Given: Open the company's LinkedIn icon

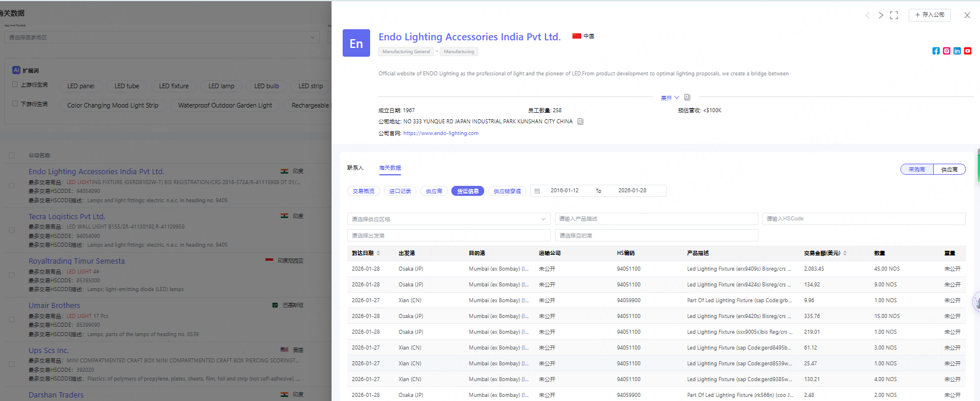Looking at the screenshot, I should 957,51.
